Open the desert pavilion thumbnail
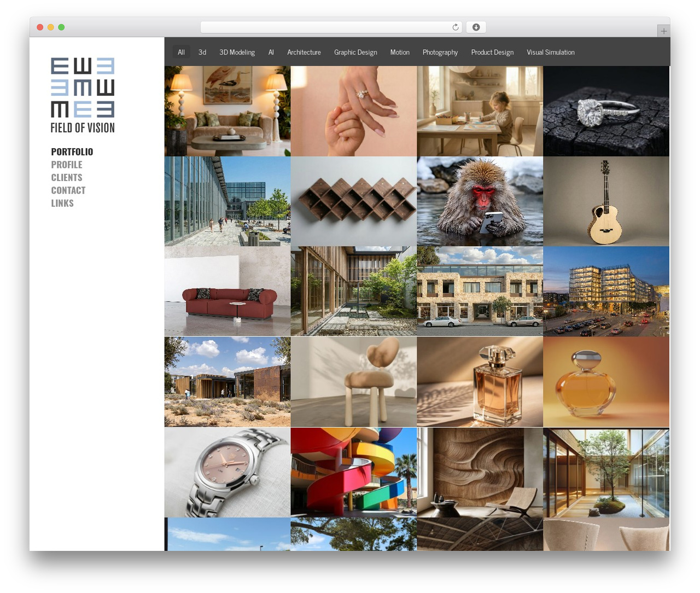Image resolution: width=700 pixels, height=593 pixels. pos(227,382)
